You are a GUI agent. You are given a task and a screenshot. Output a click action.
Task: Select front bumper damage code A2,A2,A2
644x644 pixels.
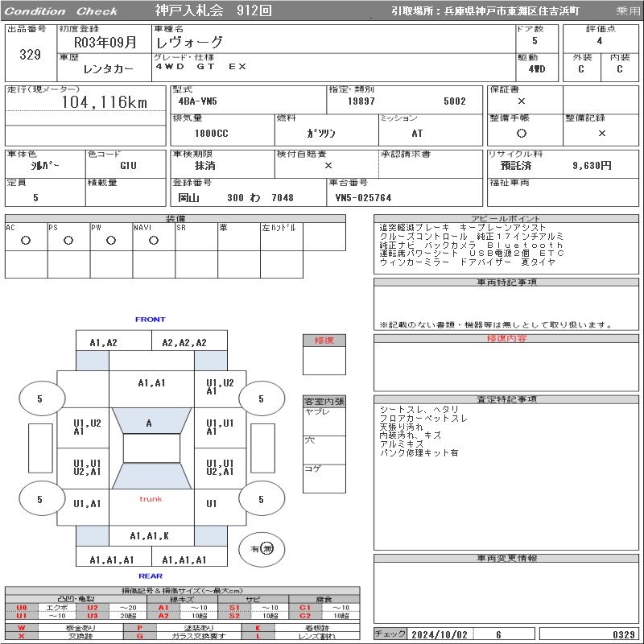click(184, 343)
